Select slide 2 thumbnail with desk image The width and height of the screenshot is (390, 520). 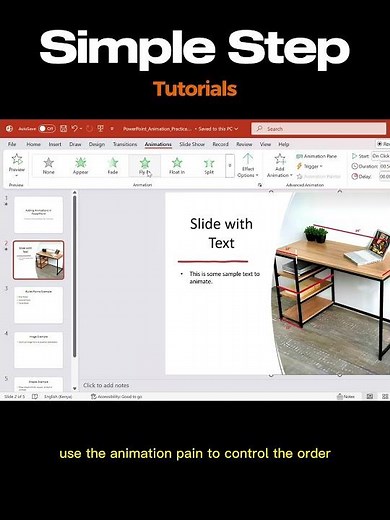(x=39, y=260)
